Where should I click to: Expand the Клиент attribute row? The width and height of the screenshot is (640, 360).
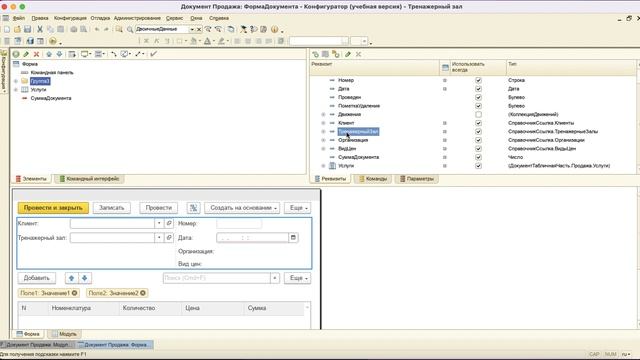tap(323, 123)
